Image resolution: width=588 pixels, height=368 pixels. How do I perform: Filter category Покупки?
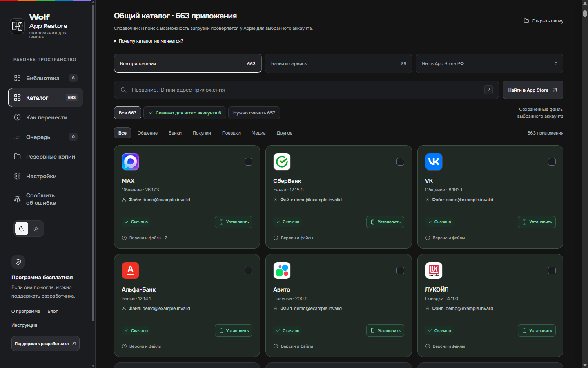tap(202, 133)
